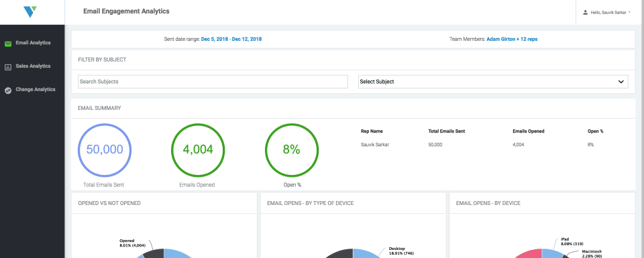Screen dimensions: 644x258
Task: Click the Rep Name column header
Action: click(x=372, y=131)
